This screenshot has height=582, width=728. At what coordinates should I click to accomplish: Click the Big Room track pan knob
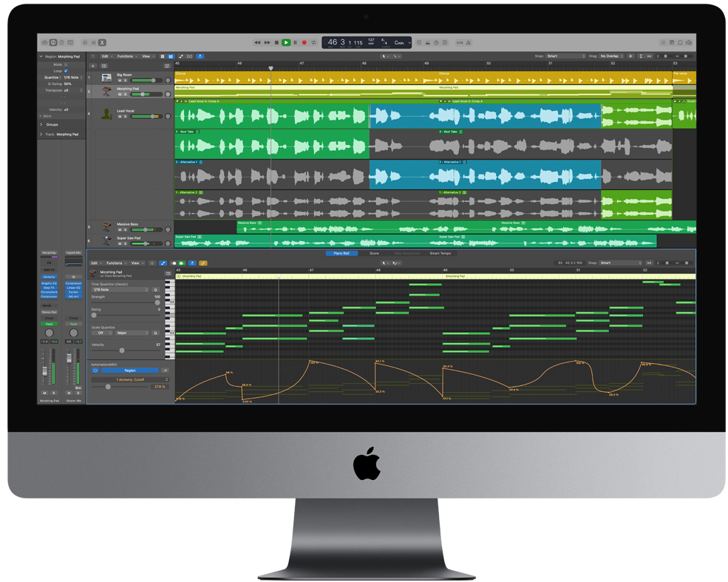(x=168, y=81)
